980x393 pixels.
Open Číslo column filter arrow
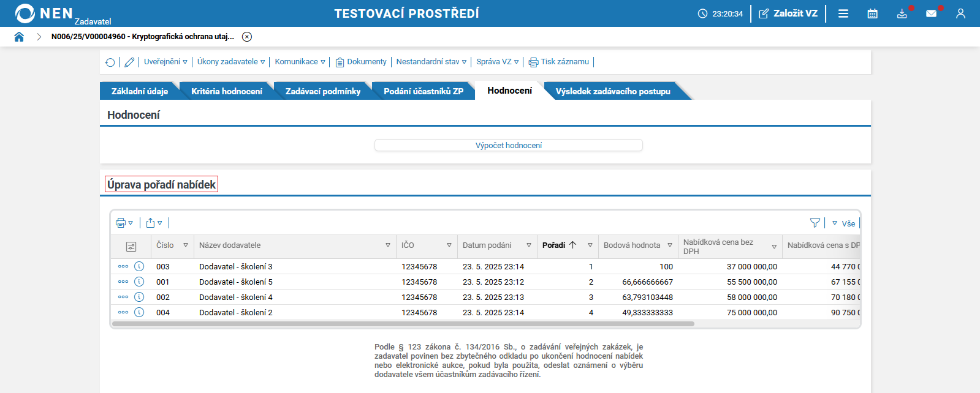pos(186,245)
